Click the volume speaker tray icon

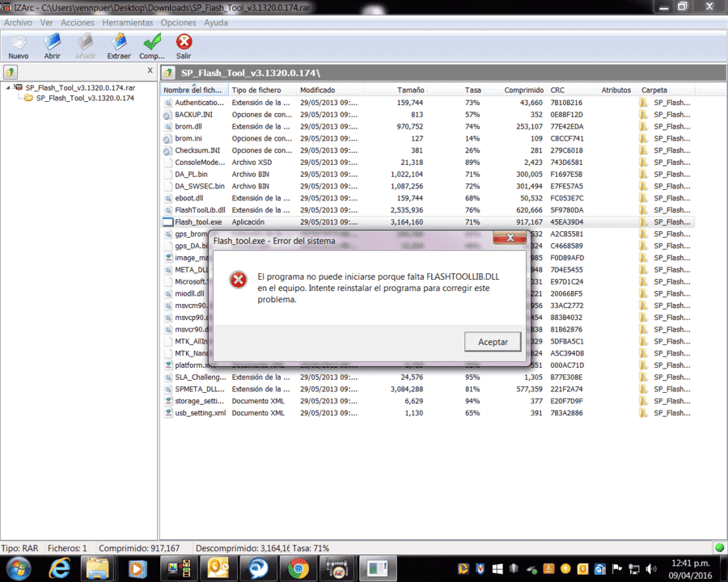[651, 568]
